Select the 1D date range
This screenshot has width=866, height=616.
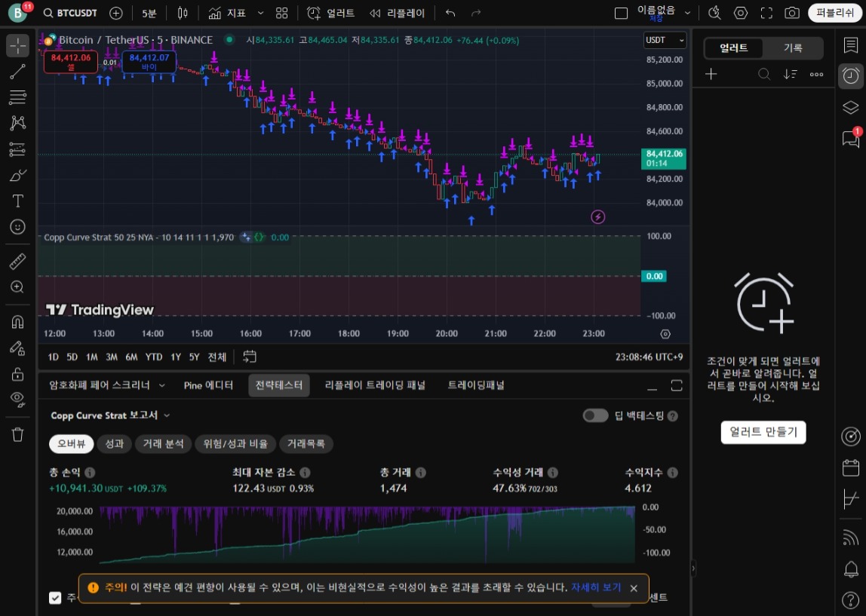[53, 357]
